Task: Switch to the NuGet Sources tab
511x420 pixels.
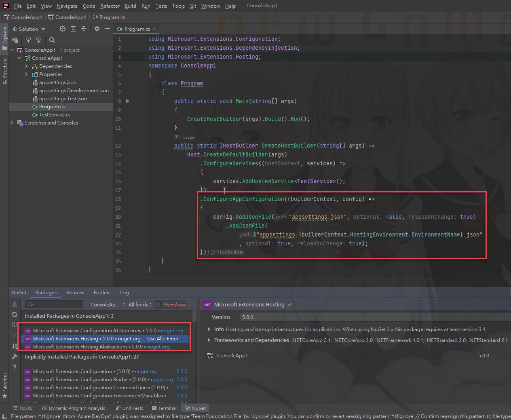Action: (x=75, y=292)
